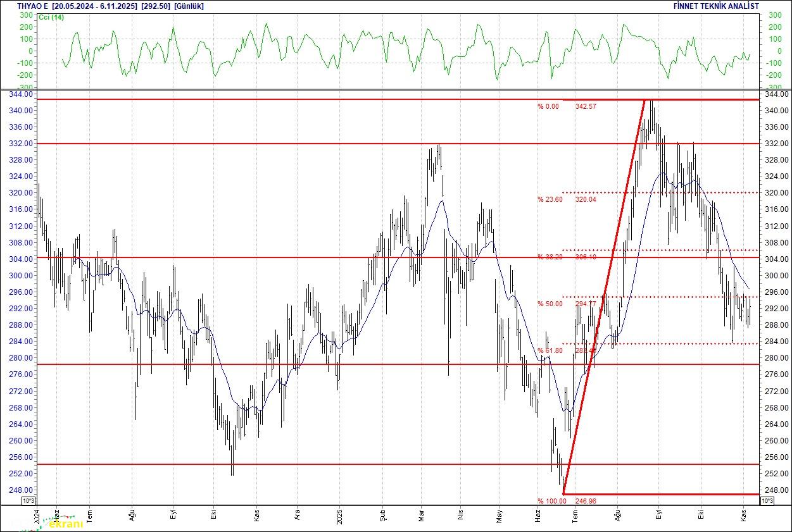The image size is (792, 532).
Task: Click the % 61.80 Fibonacci level label
Action: point(550,350)
